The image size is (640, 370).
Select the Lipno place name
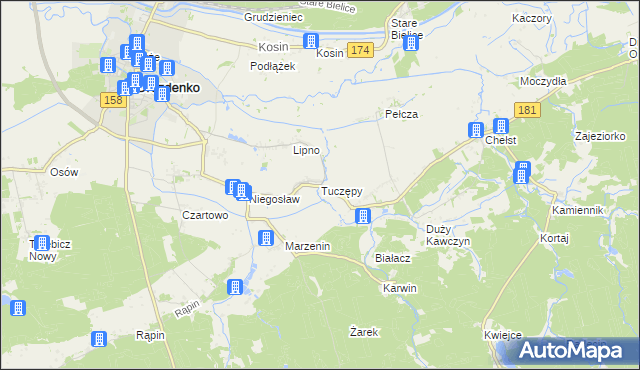pos(306,151)
